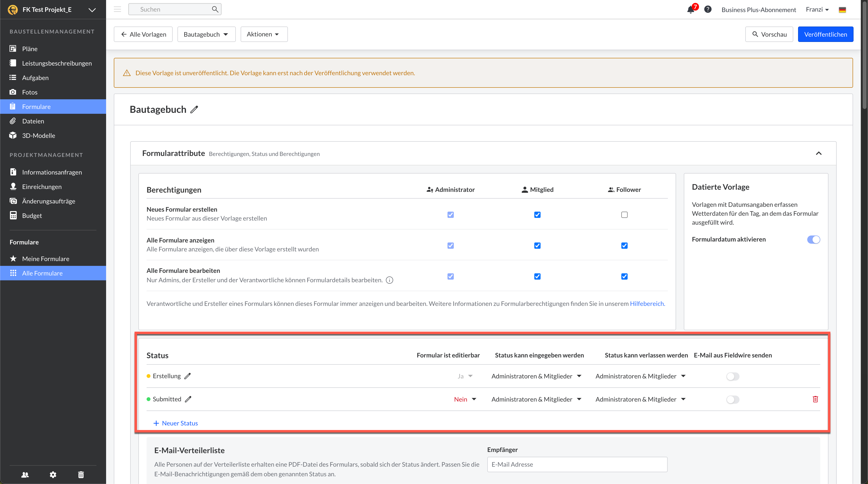
Task: Edit the Bautagebuch title pencil icon
Action: [x=194, y=109]
